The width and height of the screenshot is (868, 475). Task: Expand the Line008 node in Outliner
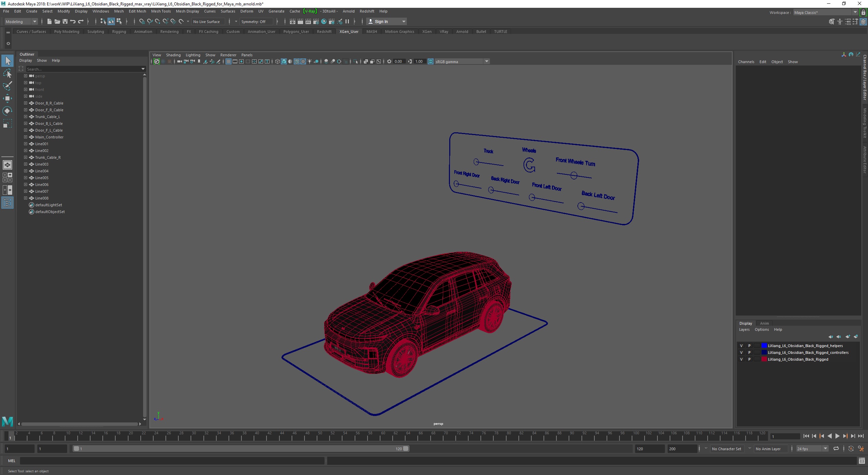(25, 198)
